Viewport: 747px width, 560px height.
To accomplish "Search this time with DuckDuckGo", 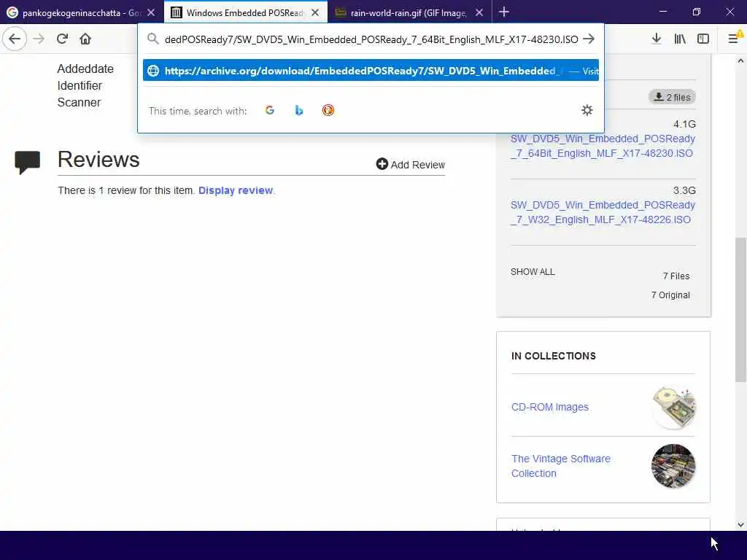I will (x=328, y=111).
